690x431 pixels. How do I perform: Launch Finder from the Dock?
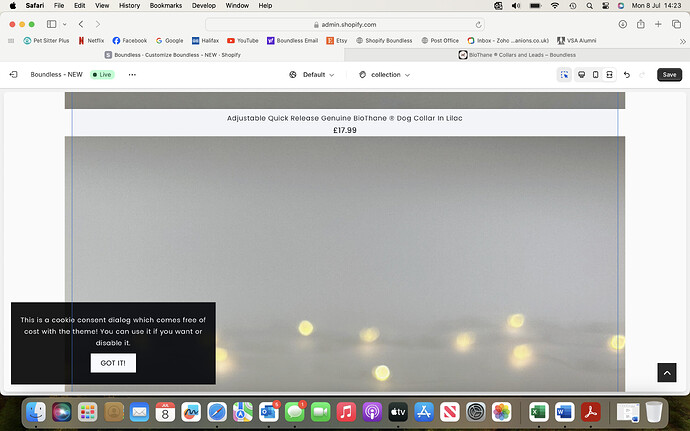[36, 413]
